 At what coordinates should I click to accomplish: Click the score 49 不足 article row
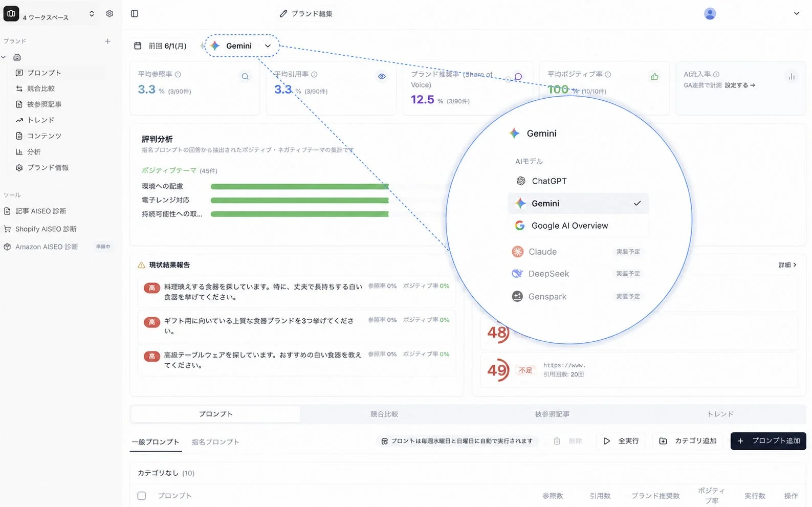639,370
